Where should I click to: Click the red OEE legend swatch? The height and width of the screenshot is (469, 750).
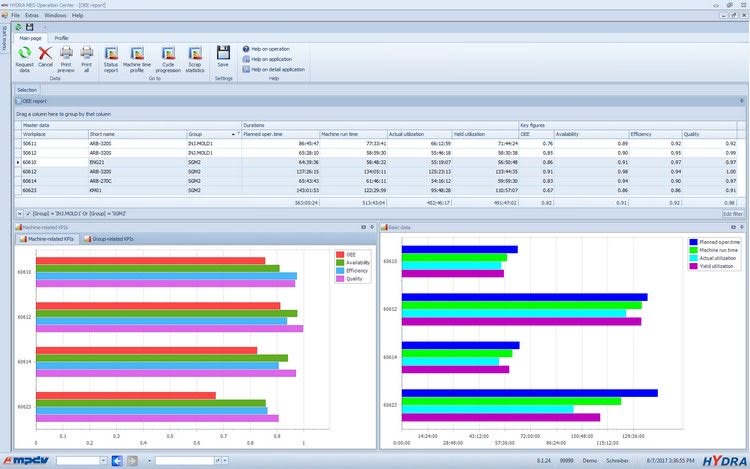pyautogui.click(x=340, y=255)
